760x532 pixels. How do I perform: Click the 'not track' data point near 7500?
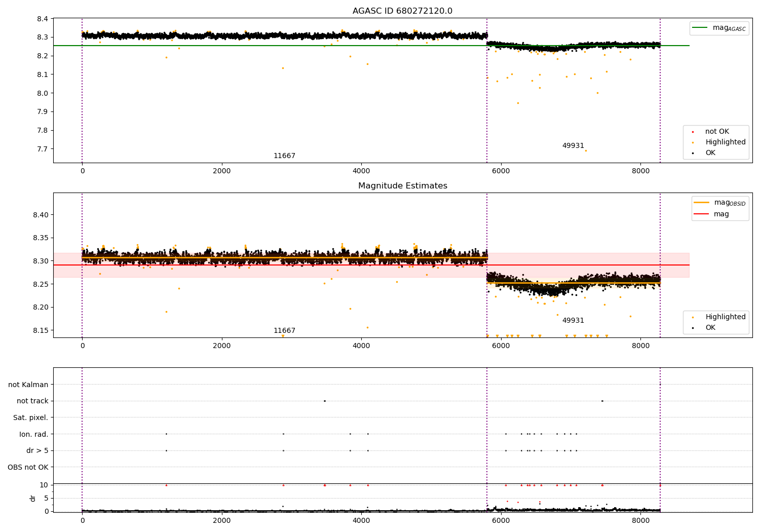pos(602,401)
